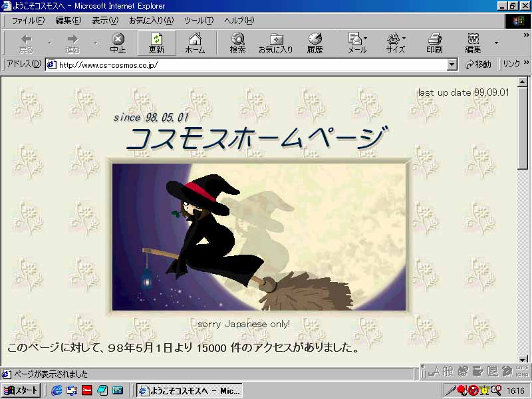Click the 編集 edit toolbar button
This screenshot has height=399, width=532.
tap(473, 43)
